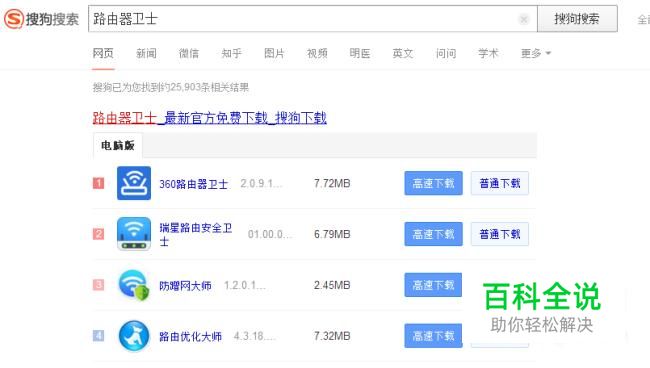This screenshot has width=650, height=368.
Task: Click 高速下载 for 防蹭网大师
Action: 433,285
